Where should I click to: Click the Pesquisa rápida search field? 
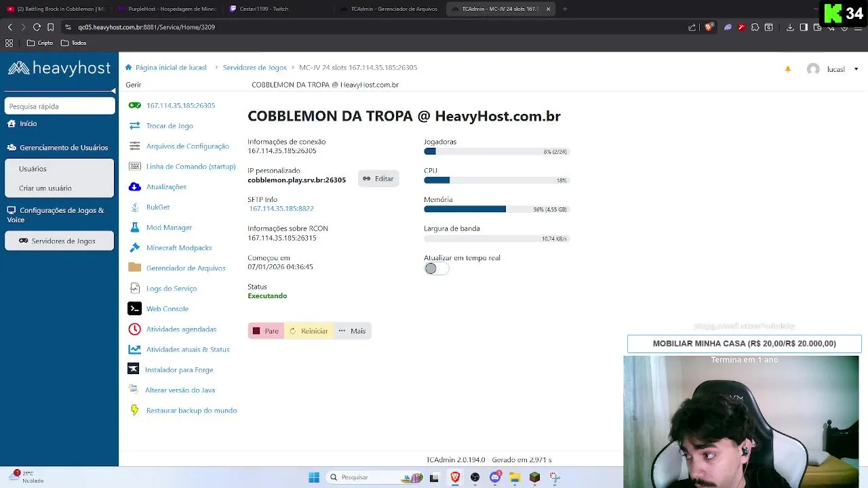click(60, 106)
